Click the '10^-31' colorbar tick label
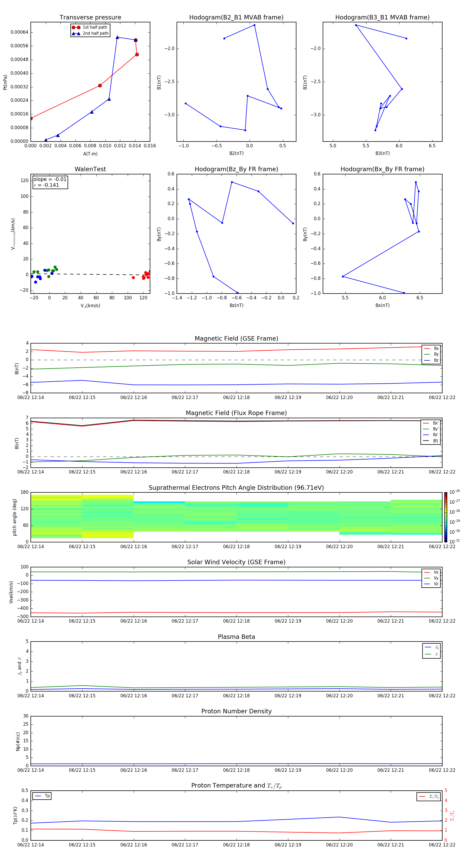Viewport: 473px width, 868px height. click(x=455, y=542)
